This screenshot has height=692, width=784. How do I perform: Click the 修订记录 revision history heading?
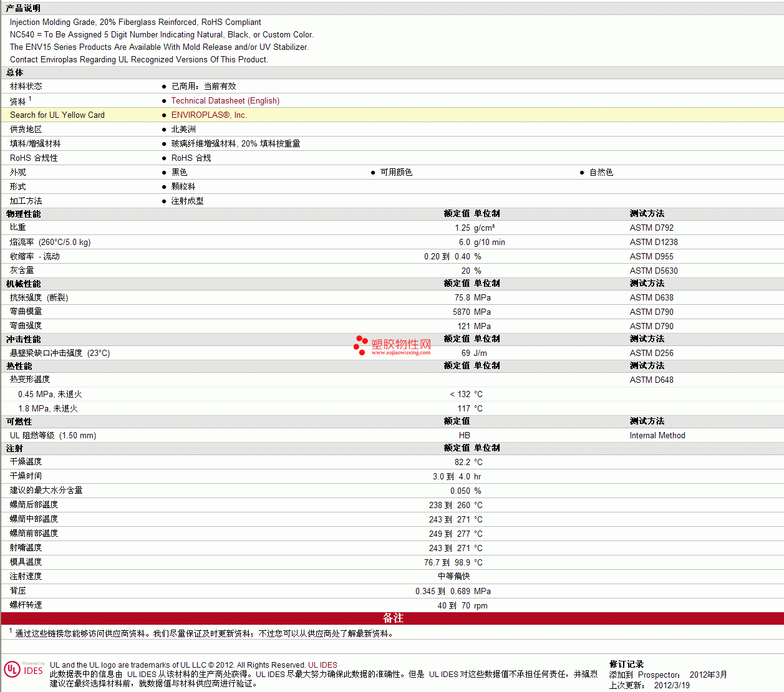click(x=626, y=664)
